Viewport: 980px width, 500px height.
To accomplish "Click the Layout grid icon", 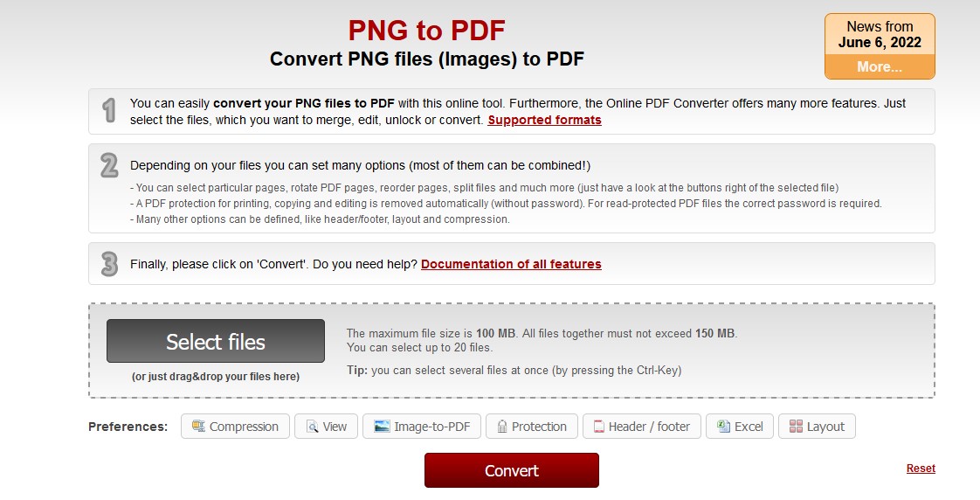I will tap(797, 427).
